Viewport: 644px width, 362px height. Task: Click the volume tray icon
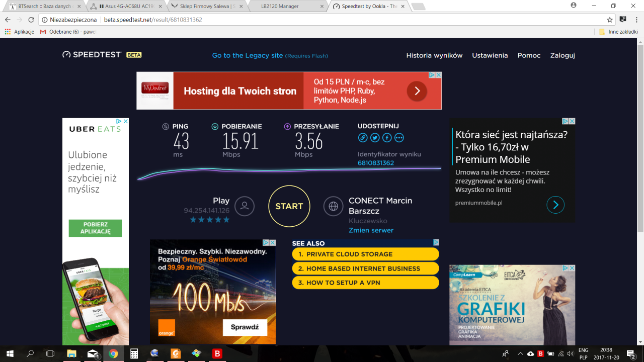[x=572, y=353]
